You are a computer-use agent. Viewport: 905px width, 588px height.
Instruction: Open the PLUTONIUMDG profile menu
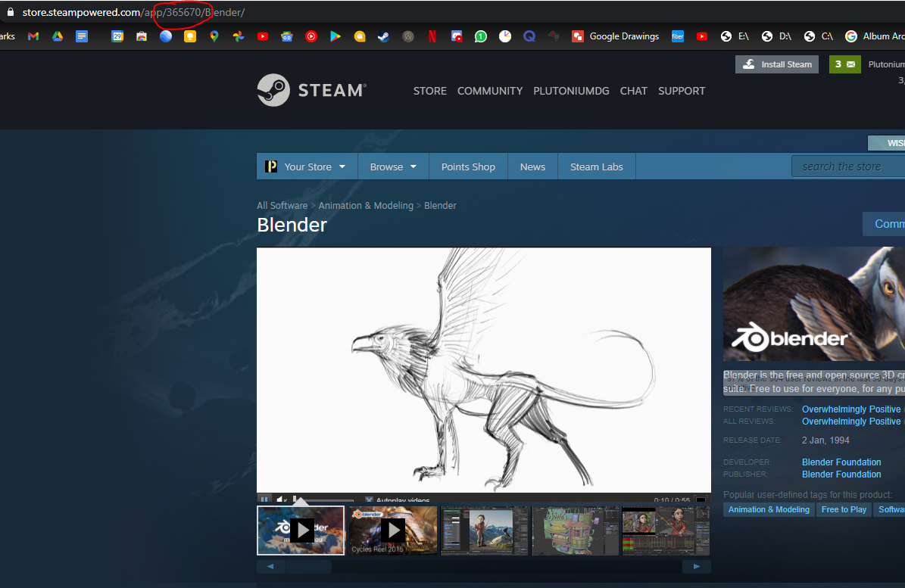571,91
